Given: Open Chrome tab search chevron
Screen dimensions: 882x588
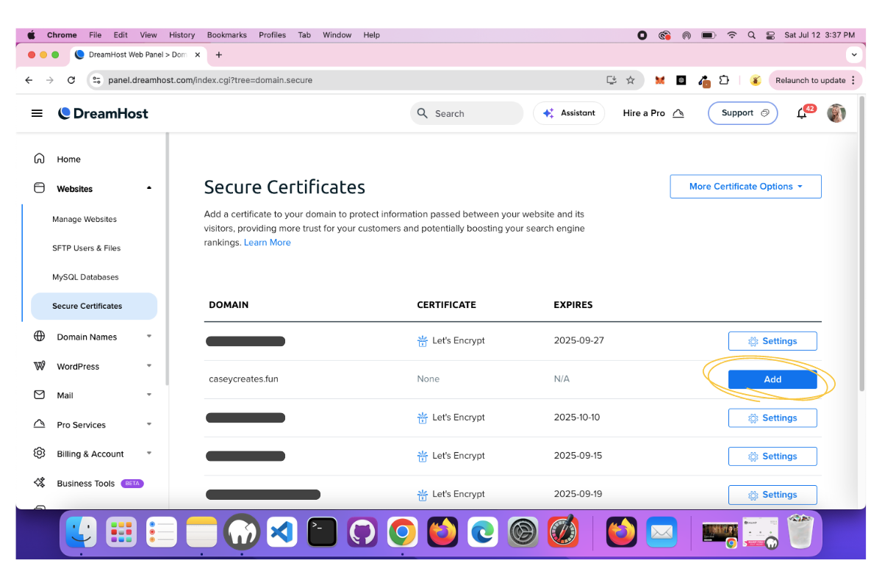Looking at the screenshot, I should [x=853, y=54].
